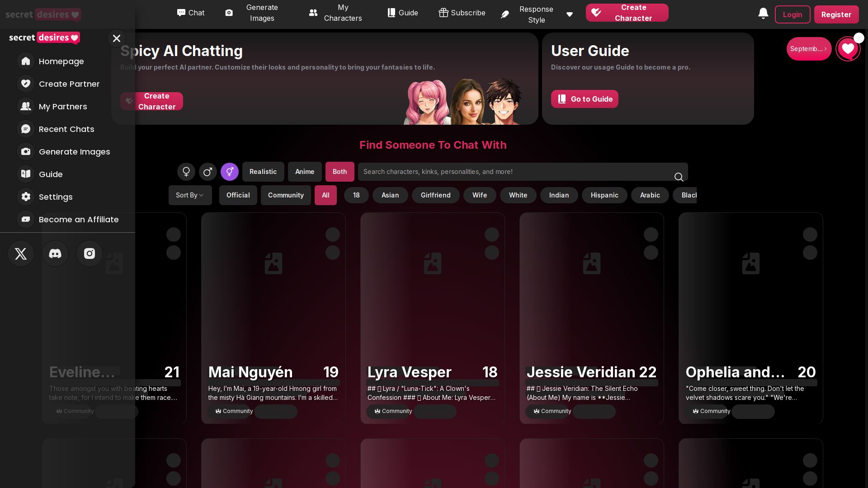The height and width of the screenshot is (488, 868).
Task: Close the sidebar menu with X
Action: 117,38
